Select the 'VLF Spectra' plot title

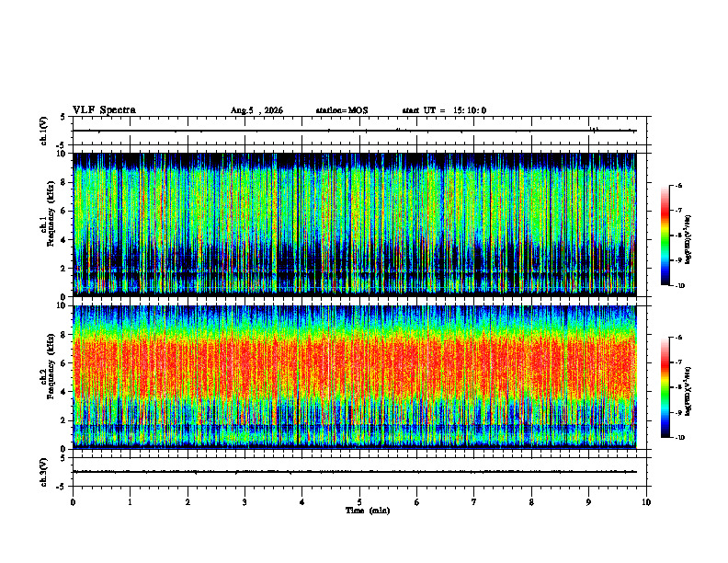click(104, 110)
